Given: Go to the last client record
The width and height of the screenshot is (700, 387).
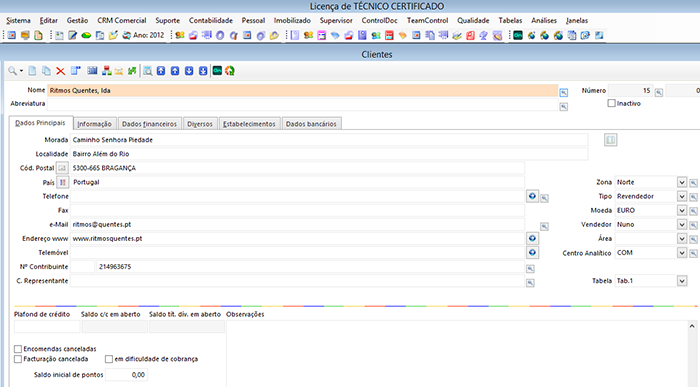Looking at the screenshot, I should tap(203, 71).
